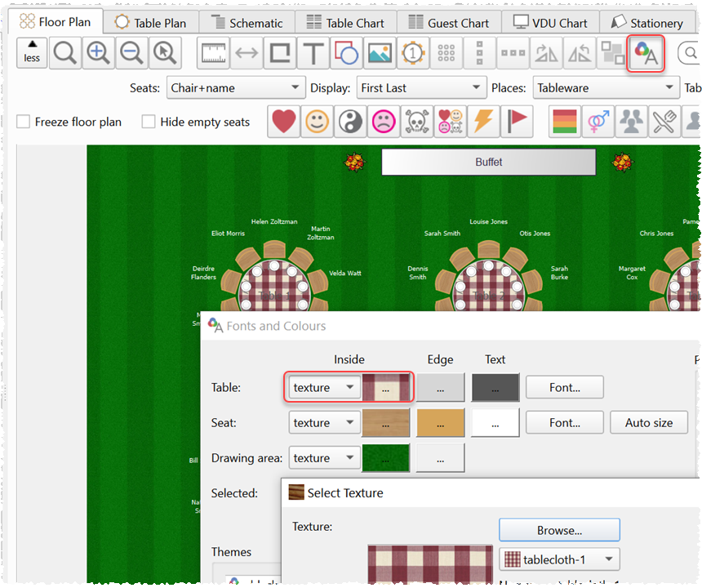Open the tablecloth-1 texture dropdown
This screenshot has width=702, height=588.
tap(559, 559)
